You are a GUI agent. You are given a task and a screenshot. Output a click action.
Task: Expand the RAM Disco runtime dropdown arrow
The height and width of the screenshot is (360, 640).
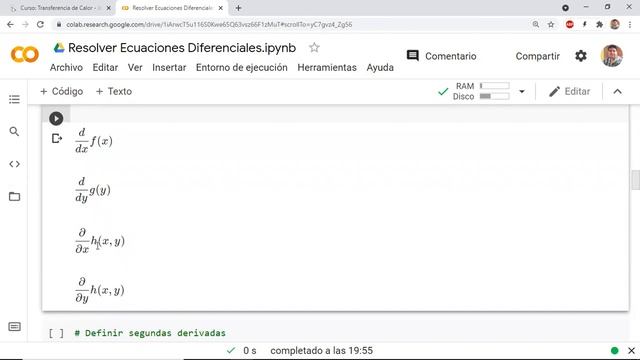(x=522, y=91)
